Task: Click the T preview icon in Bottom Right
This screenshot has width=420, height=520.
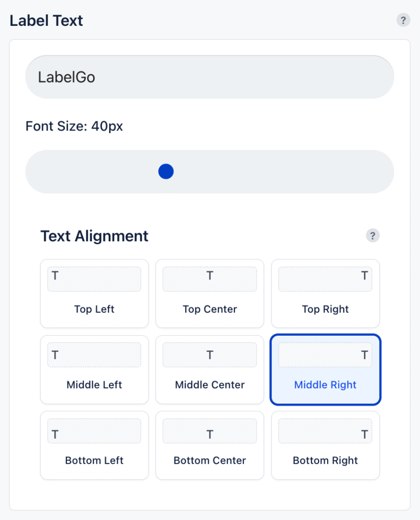Action: (x=364, y=434)
